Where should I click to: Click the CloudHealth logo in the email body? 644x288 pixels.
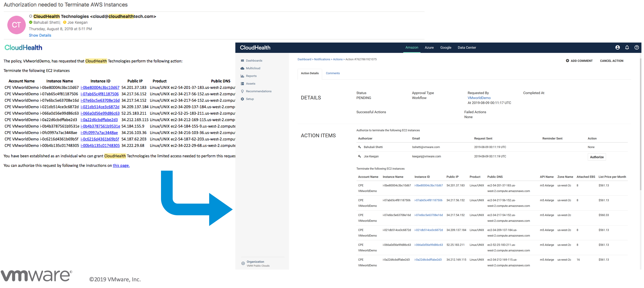click(x=23, y=48)
